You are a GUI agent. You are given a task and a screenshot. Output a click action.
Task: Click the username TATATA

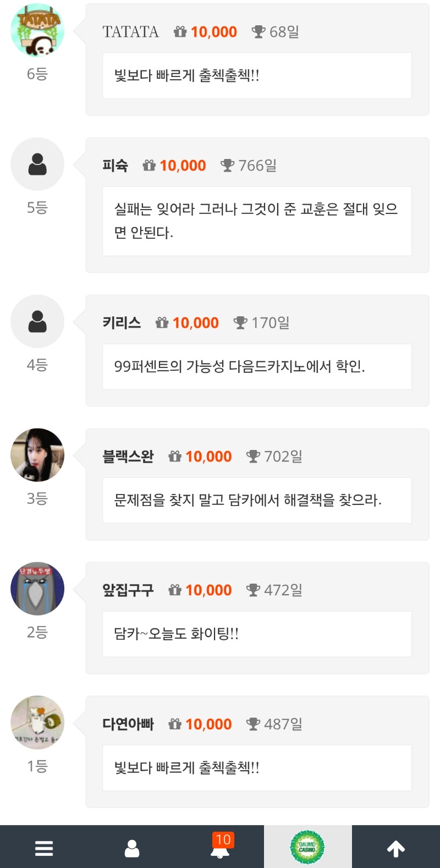pyautogui.click(x=130, y=32)
